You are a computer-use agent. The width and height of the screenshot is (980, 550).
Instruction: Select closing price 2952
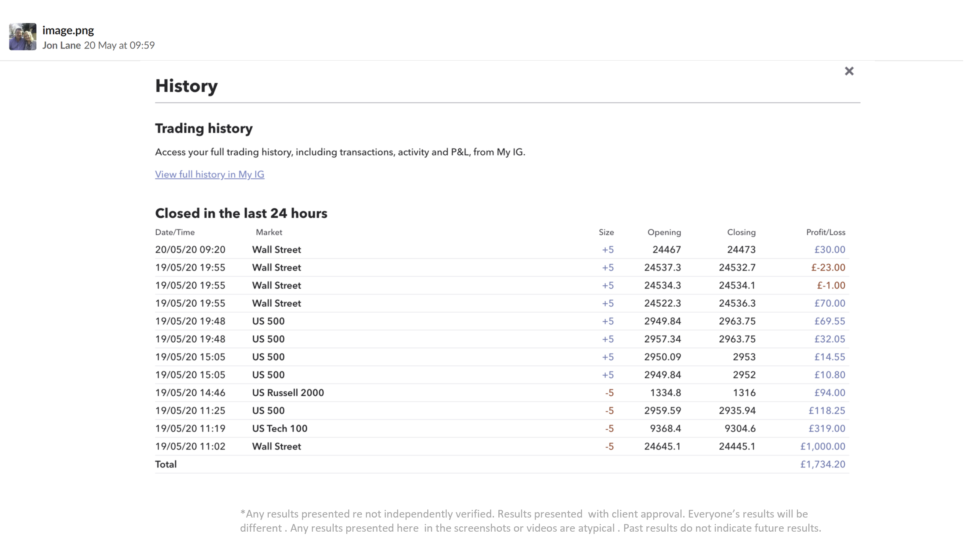744,375
